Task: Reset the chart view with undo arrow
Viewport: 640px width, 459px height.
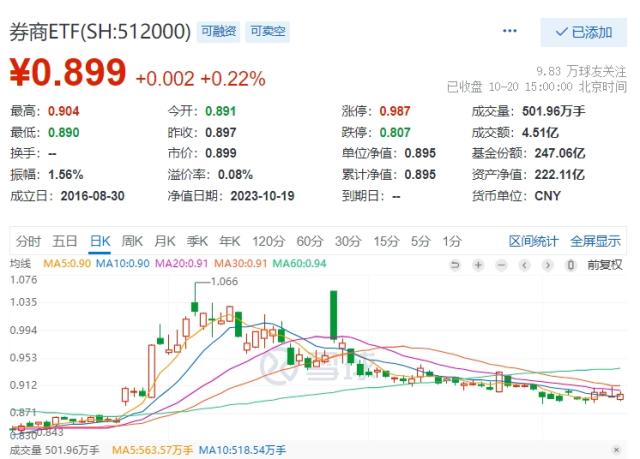Action: point(455,265)
